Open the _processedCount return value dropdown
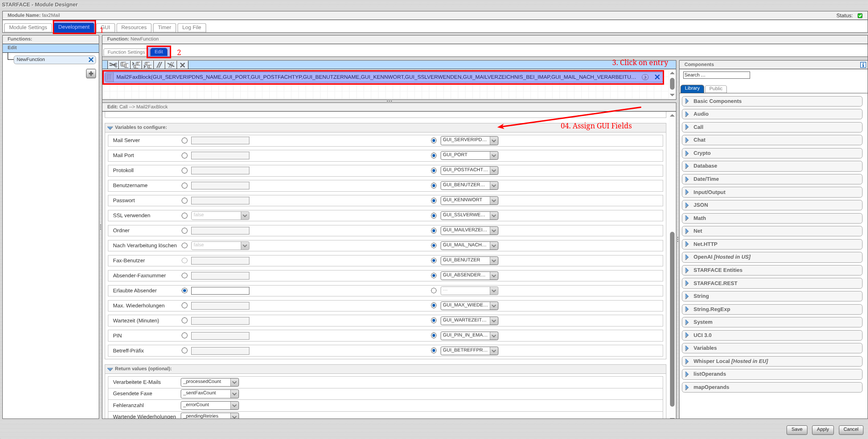Image resolution: width=868 pixels, height=439 pixels. click(234, 383)
